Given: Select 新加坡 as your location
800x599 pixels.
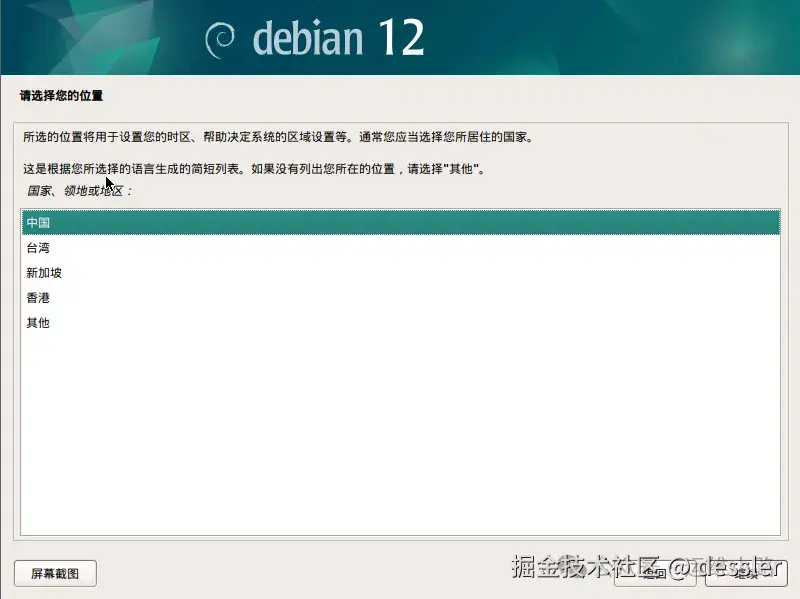Looking at the screenshot, I should pos(401,272).
